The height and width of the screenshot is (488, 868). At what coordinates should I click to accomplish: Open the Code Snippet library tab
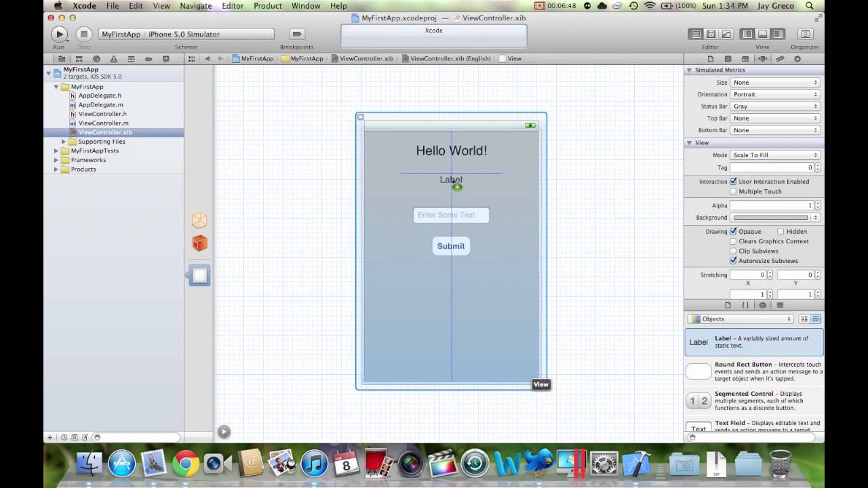[x=745, y=306]
